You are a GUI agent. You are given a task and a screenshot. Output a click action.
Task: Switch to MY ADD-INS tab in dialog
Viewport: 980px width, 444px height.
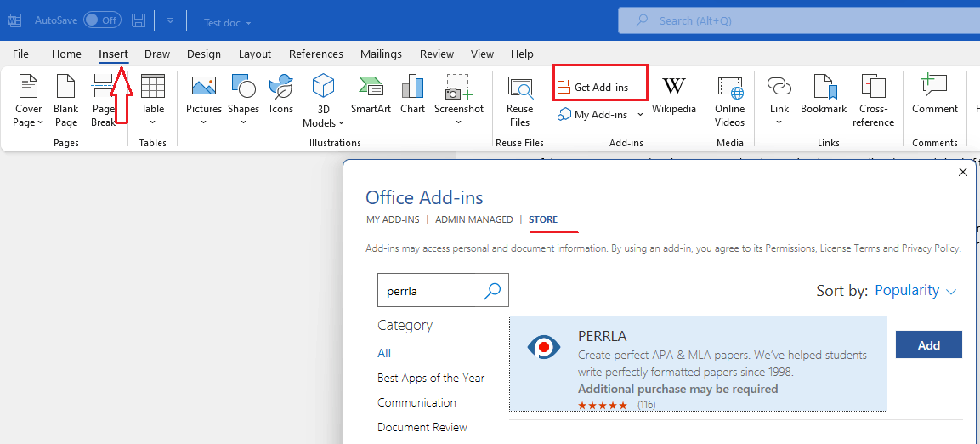[x=393, y=219]
